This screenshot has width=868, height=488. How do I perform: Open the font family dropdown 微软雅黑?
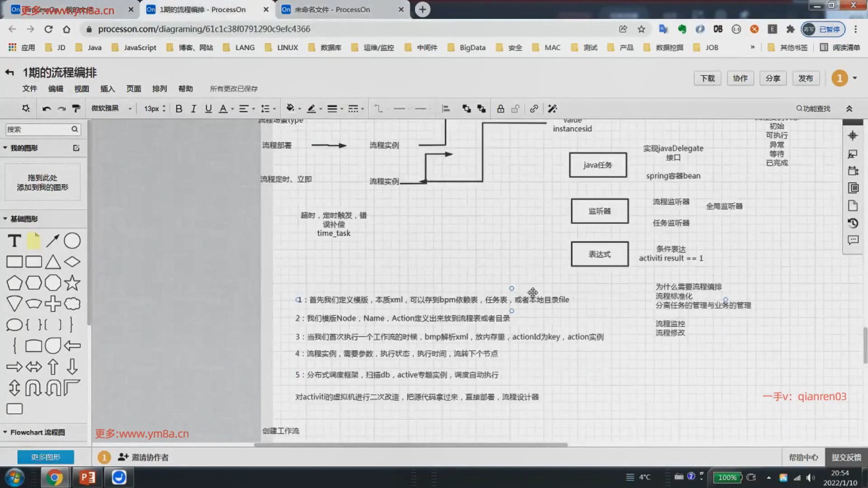pyautogui.click(x=112, y=108)
